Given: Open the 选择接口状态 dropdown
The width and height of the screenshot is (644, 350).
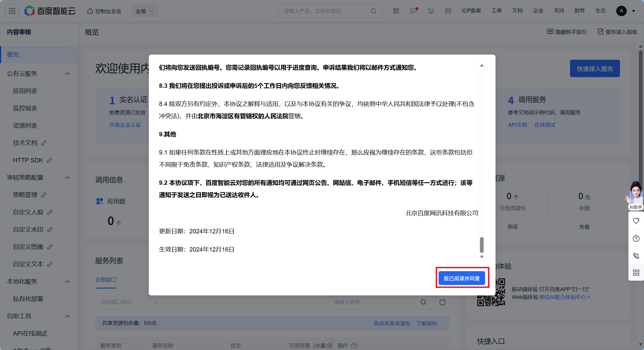Looking at the screenshot, I should coord(130,302).
